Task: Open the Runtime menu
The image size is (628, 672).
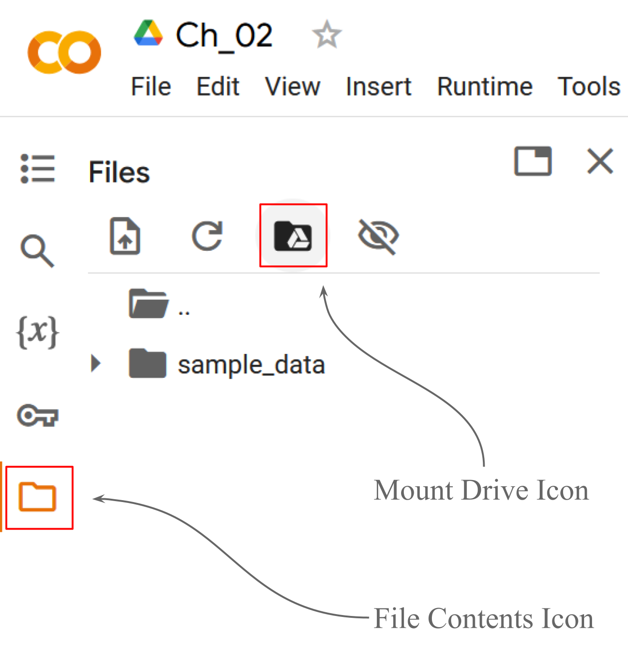Action: 484,86
